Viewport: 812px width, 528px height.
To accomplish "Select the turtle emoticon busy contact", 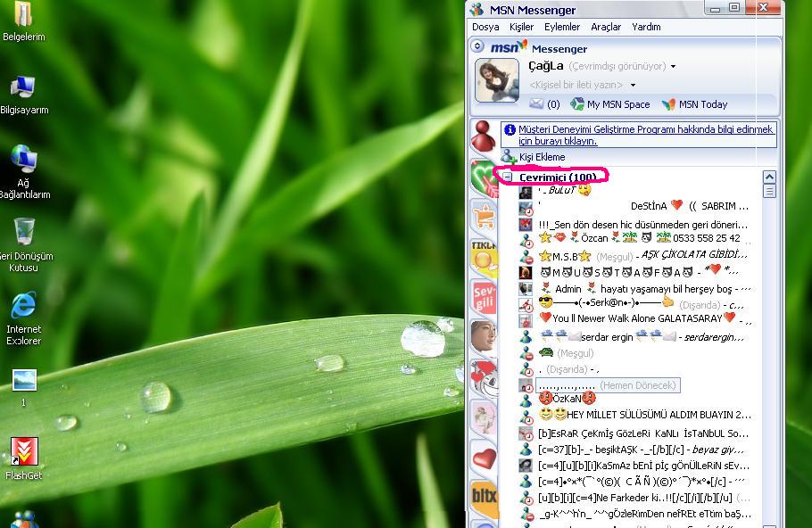I will [x=566, y=353].
